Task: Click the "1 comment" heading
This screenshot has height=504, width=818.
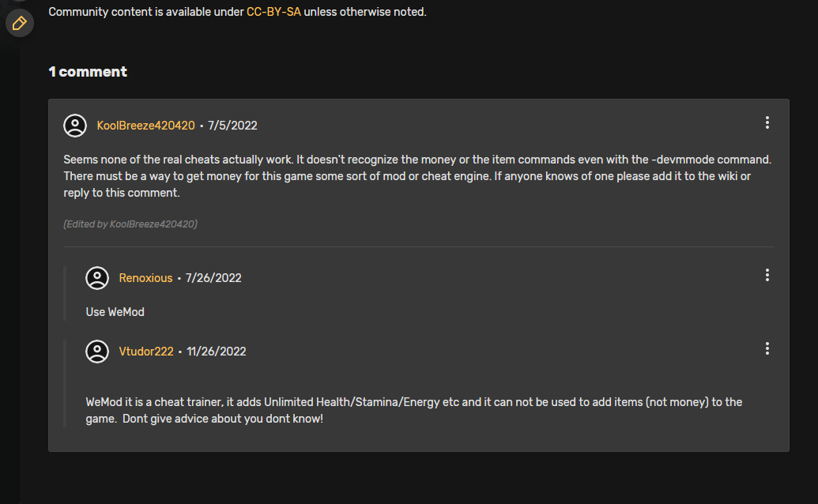Action: (x=88, y=72)
